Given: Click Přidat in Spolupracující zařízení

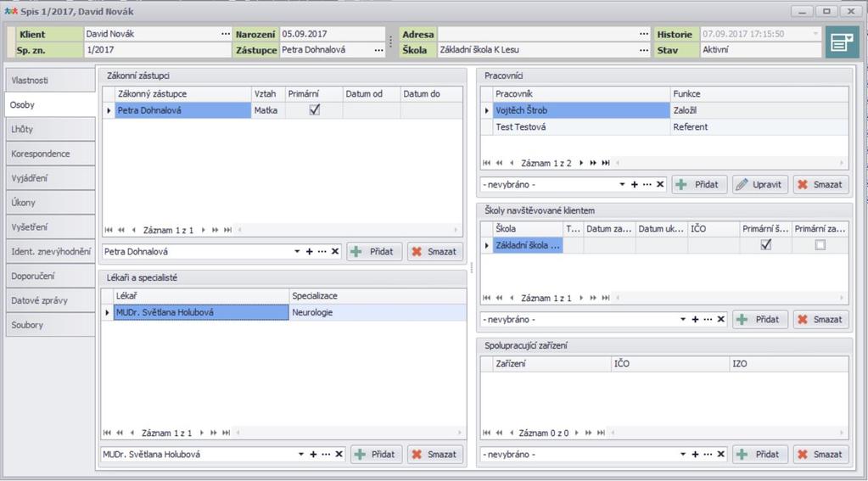Looking at the screenshot, I should pos(760,454).
